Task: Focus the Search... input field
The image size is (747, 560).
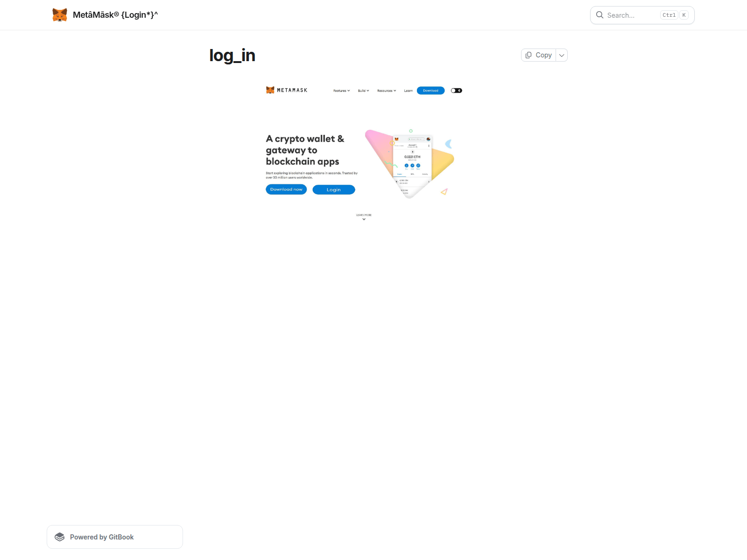Action: pyautogui.click(x=632, y=15)
